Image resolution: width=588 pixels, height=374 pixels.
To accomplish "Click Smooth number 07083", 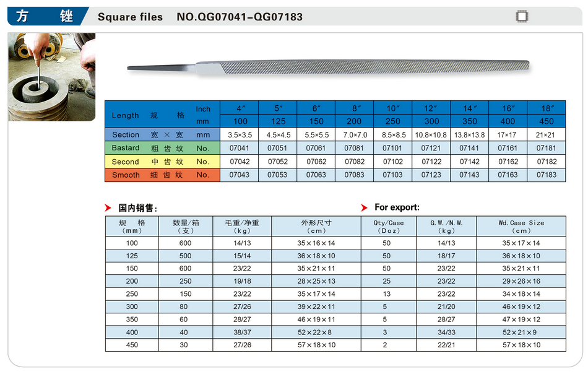I will click(x=355, y=175).
